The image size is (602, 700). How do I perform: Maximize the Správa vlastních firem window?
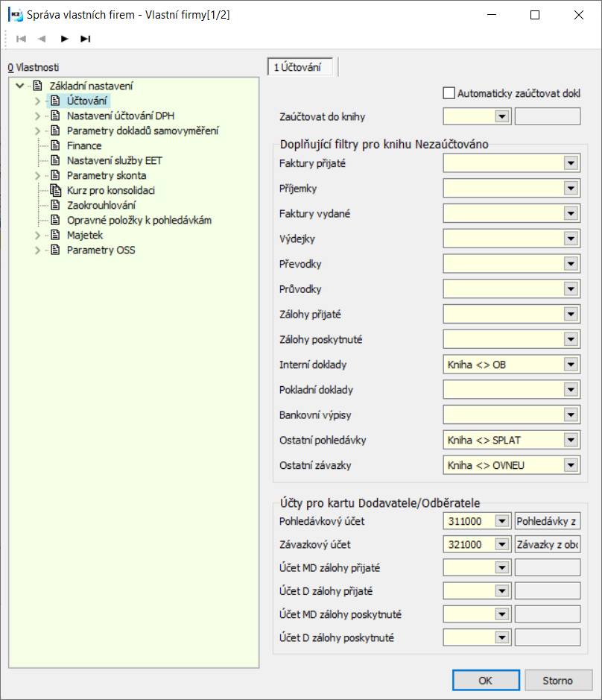coord(535,15)
